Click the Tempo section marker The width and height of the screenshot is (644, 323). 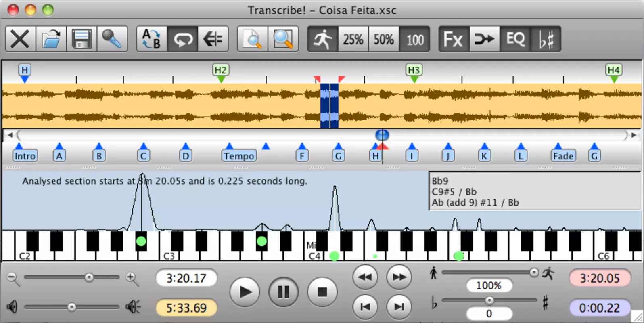[239, 156]
